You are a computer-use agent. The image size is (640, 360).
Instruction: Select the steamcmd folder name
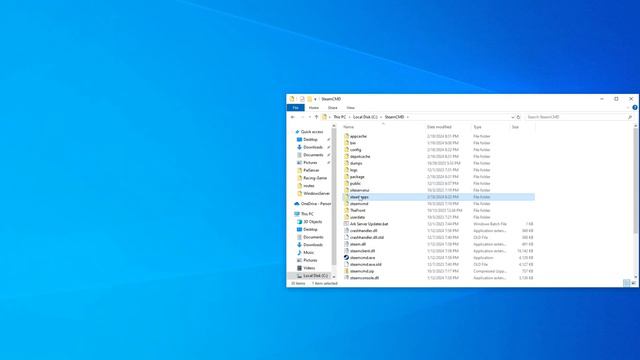359,204
